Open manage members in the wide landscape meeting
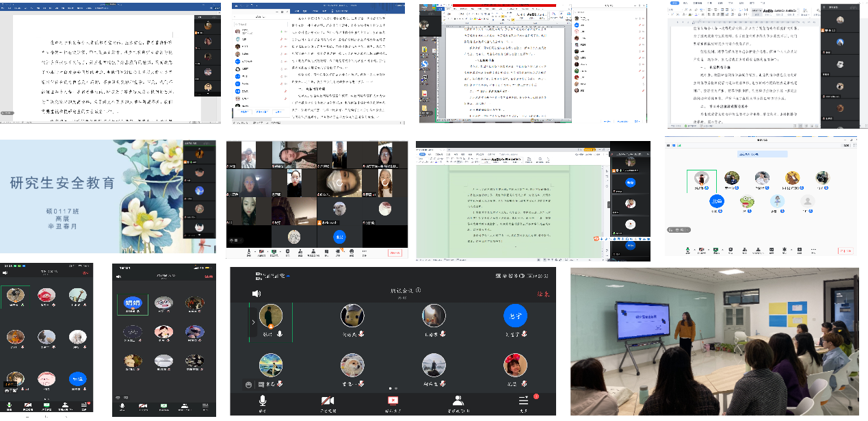This screenshot has height=421, width=868. [458, 401]
